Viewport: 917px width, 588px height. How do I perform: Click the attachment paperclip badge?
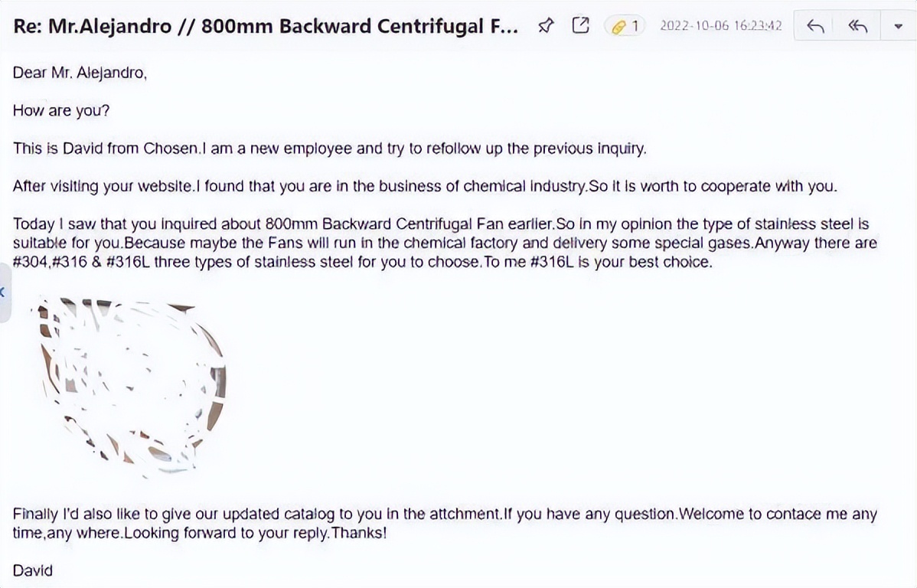tap(625, 27)
